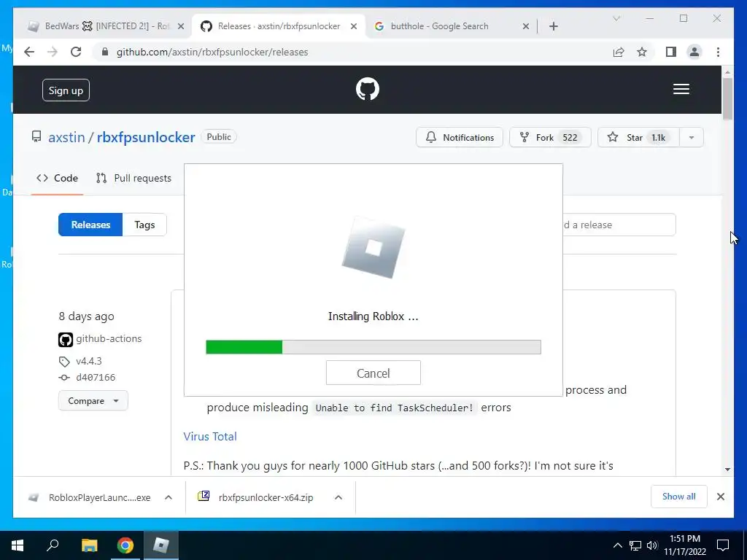
Task: Click the browser forward arrow
Action: coord(53,52)
